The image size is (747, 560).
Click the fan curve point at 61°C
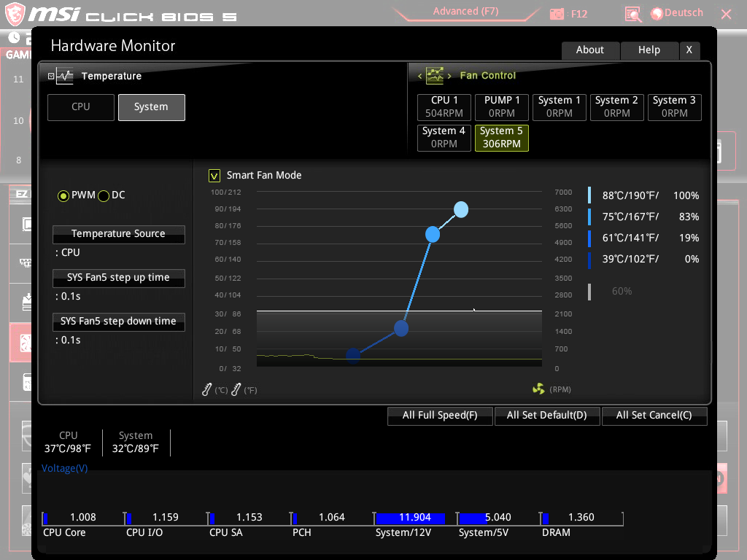(x=401, y=328)
